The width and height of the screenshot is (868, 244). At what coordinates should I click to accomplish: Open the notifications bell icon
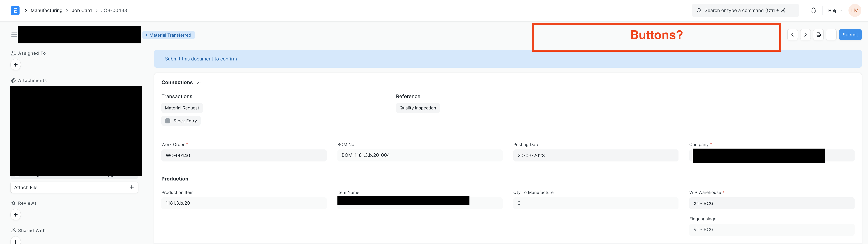813,10
